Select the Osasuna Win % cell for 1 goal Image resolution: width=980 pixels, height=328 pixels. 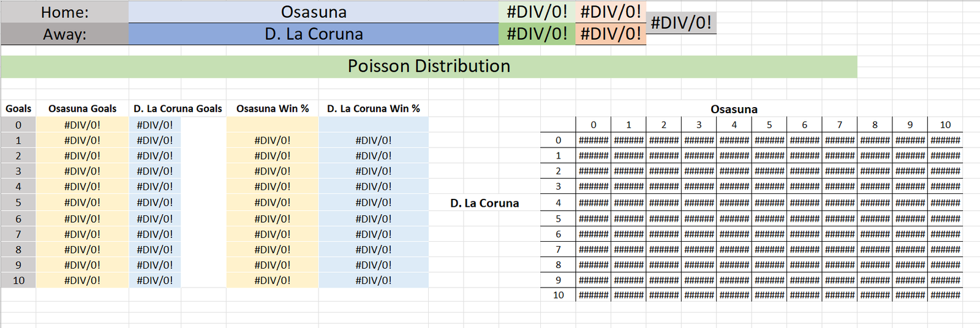[273, 140]
